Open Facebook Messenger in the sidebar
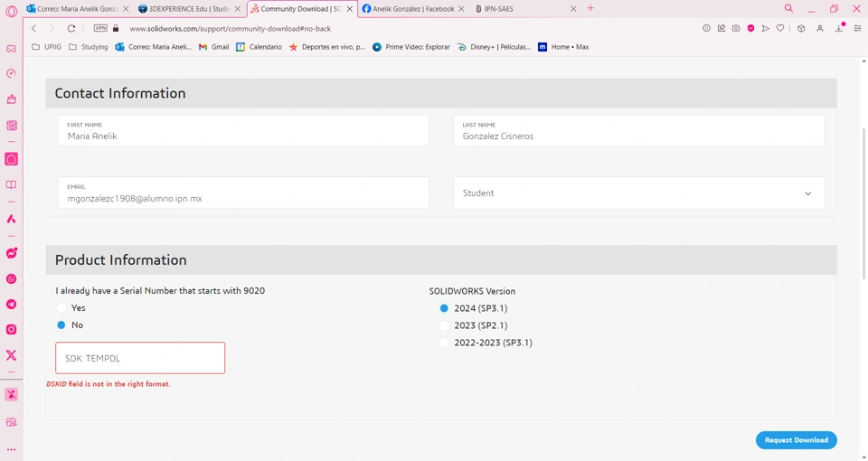This screenshot has width=868, height=461. (x=11, y=253)
